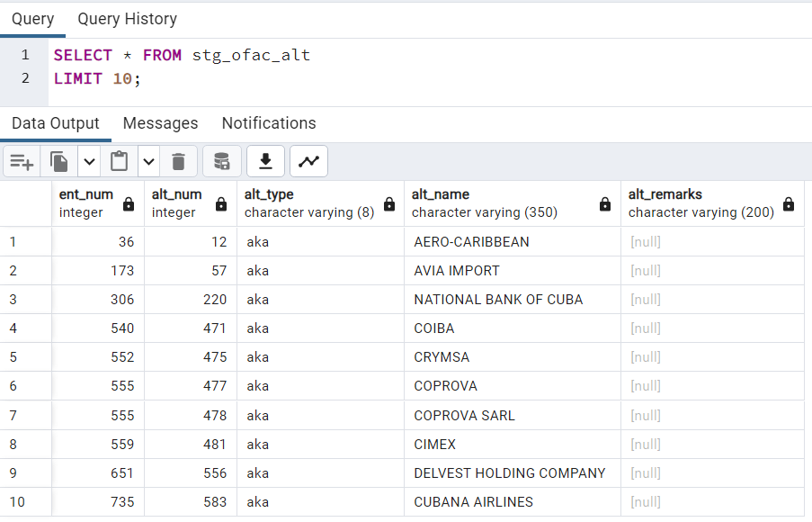Select the ent_num column header

click(x=98, y=203)
